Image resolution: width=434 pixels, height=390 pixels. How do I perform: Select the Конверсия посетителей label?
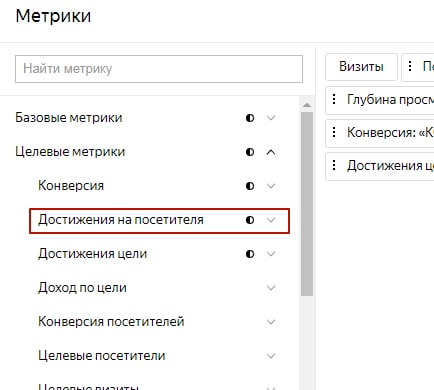(x=111, y=322)
